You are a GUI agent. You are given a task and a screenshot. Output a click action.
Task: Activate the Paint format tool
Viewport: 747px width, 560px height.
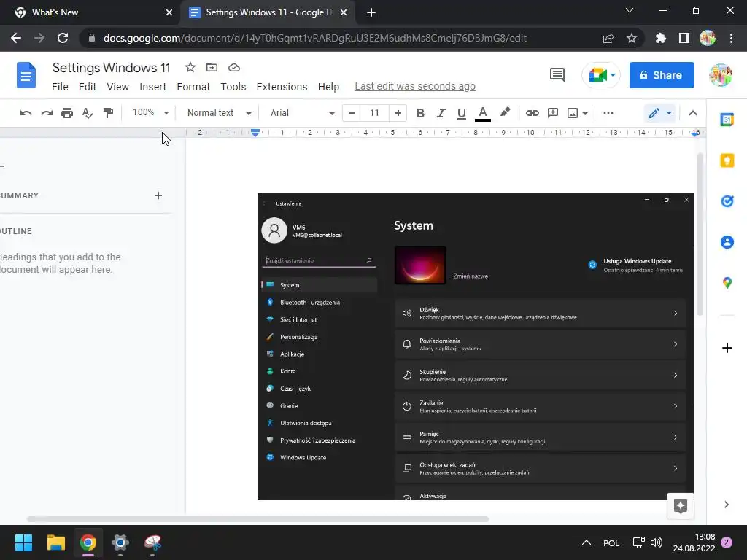[108, 113]
